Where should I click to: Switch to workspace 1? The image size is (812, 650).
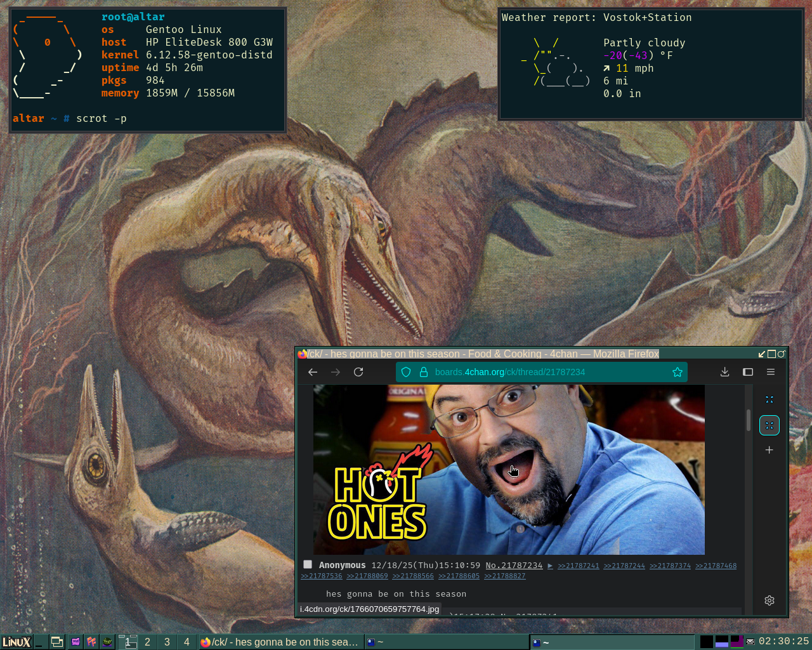[x=128, y=642]
